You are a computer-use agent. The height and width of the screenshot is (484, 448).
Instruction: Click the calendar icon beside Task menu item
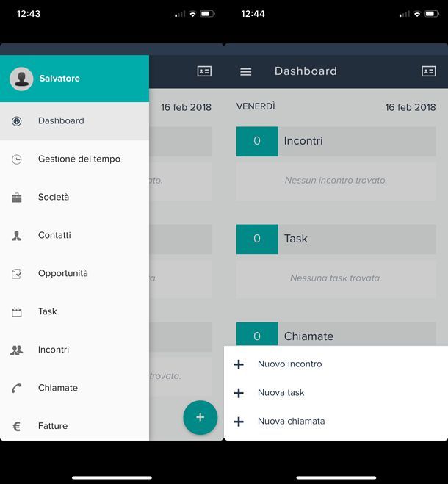(17, 312)
